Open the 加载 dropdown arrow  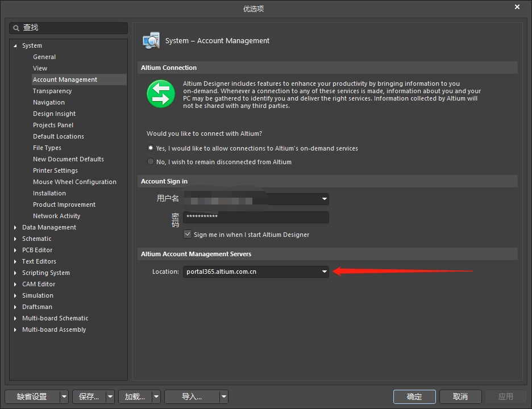(x=156, y=397)
